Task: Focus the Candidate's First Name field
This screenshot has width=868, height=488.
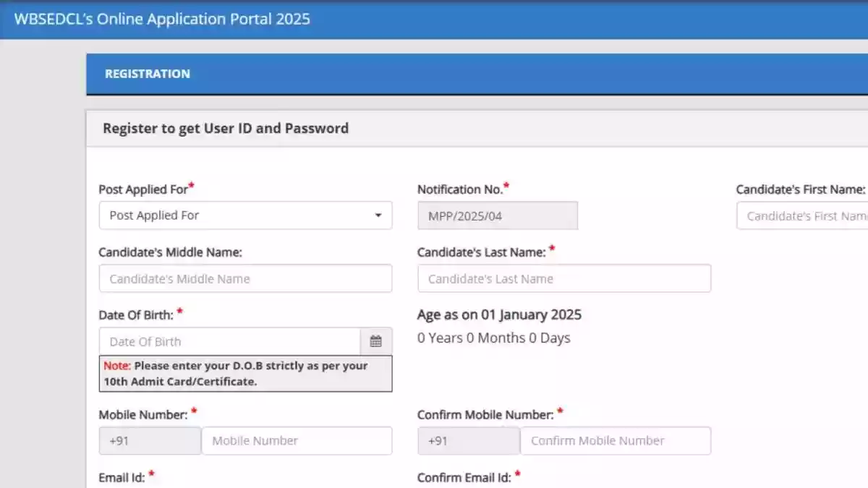Action: [803, 216]
